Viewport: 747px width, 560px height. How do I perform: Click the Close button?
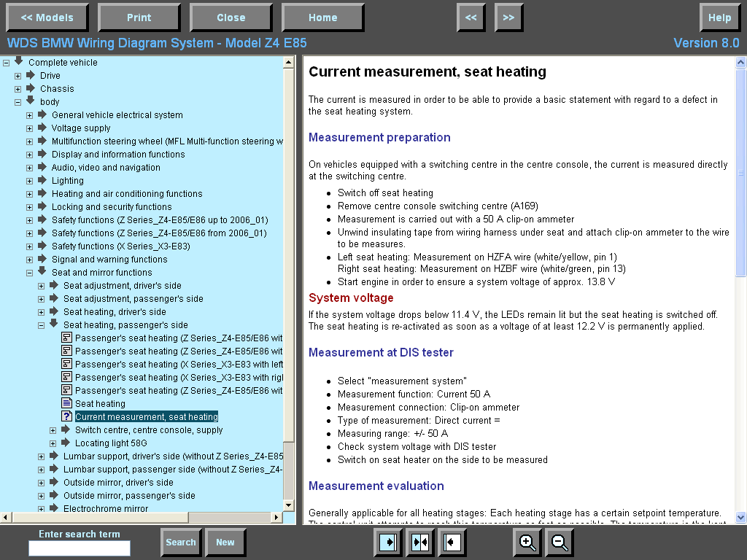(231, 17)
